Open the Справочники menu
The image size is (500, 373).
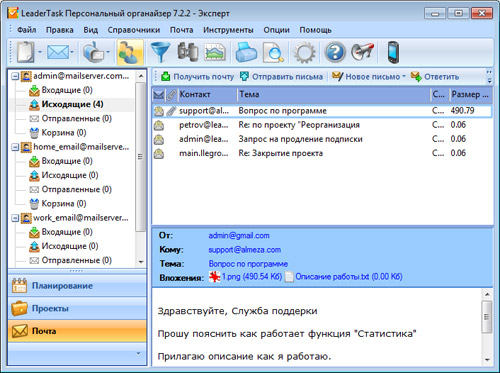click(134, 30)
